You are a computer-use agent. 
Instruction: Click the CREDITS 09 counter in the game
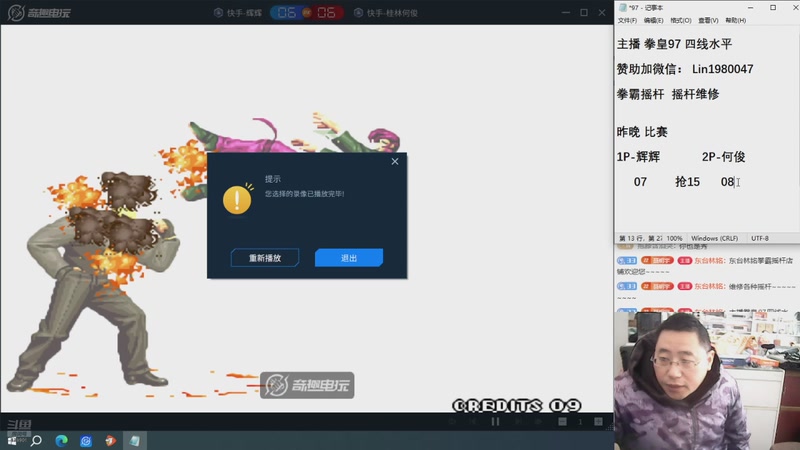[517, 406]
